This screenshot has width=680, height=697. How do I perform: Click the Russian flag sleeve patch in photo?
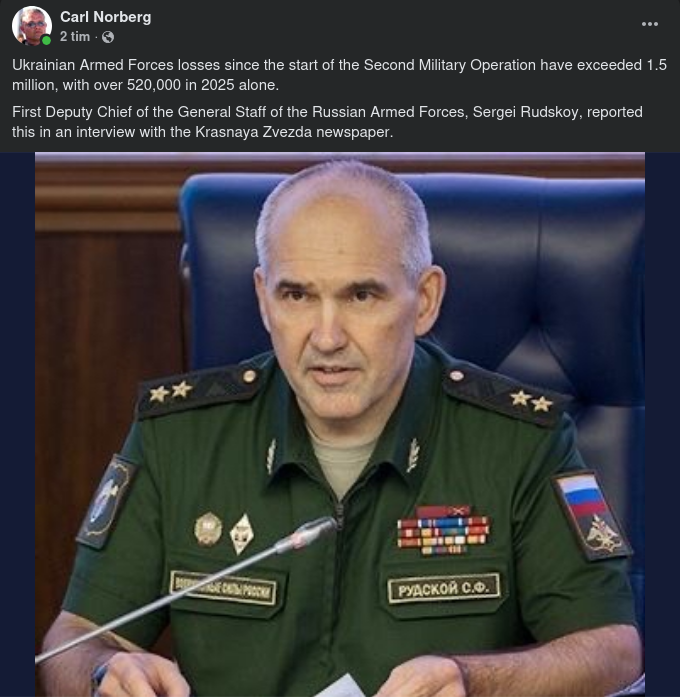592,514
